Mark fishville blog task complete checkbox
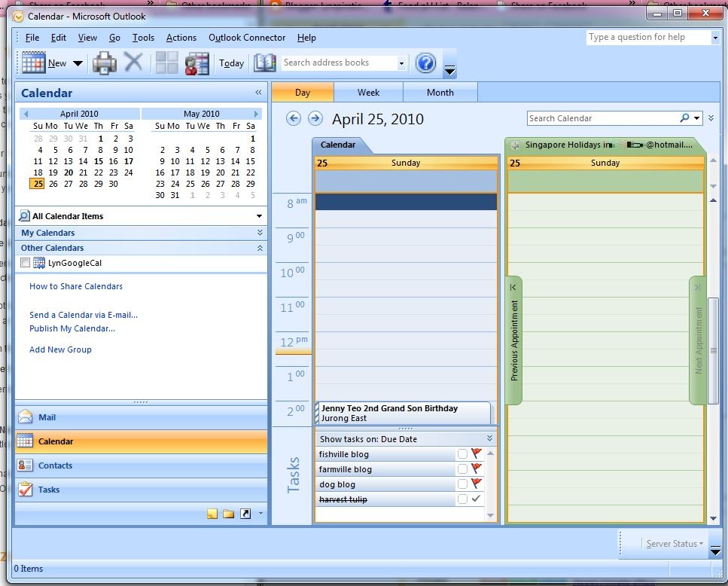The height and width of the screenshot is (586, 728). click(462, 454)
